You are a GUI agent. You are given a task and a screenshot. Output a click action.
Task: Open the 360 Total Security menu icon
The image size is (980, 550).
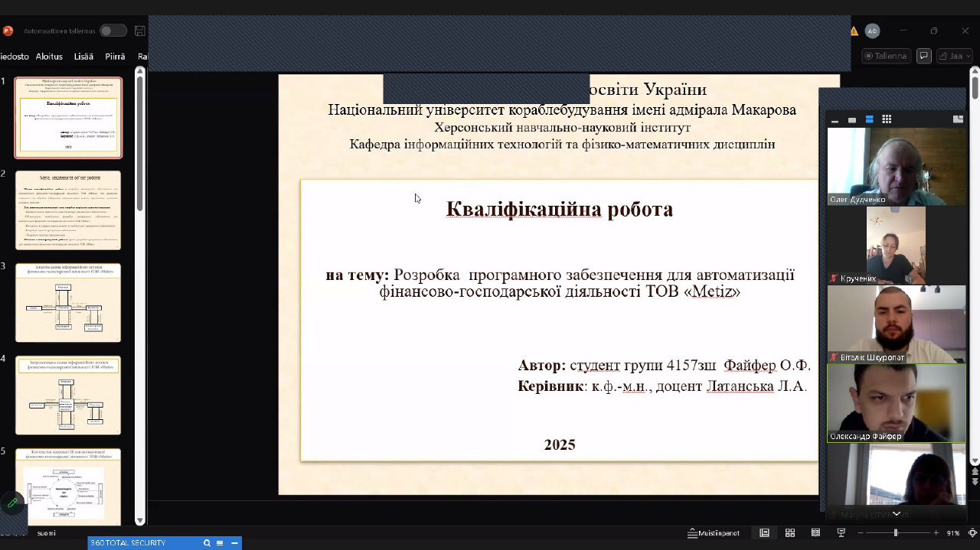[x=220, y=543]
